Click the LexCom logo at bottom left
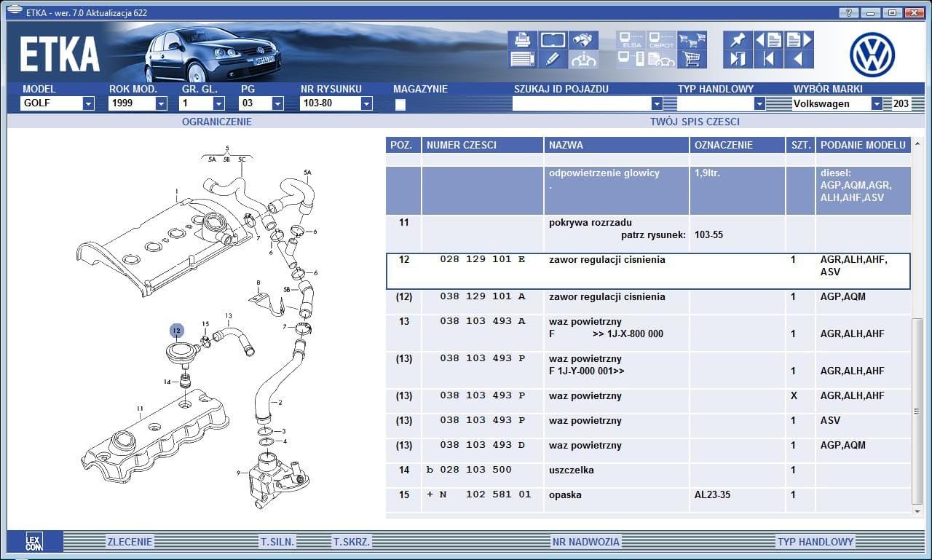932x560 pixels. coord(34,541)
